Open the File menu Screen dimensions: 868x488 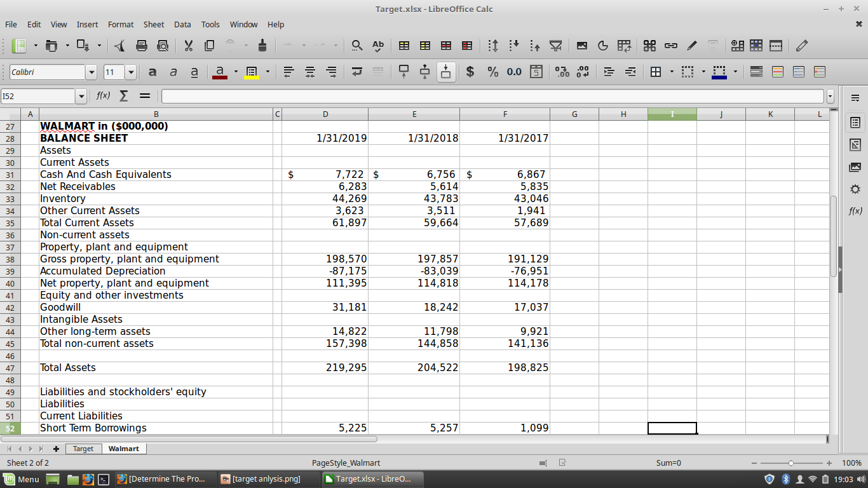(11, 24)
